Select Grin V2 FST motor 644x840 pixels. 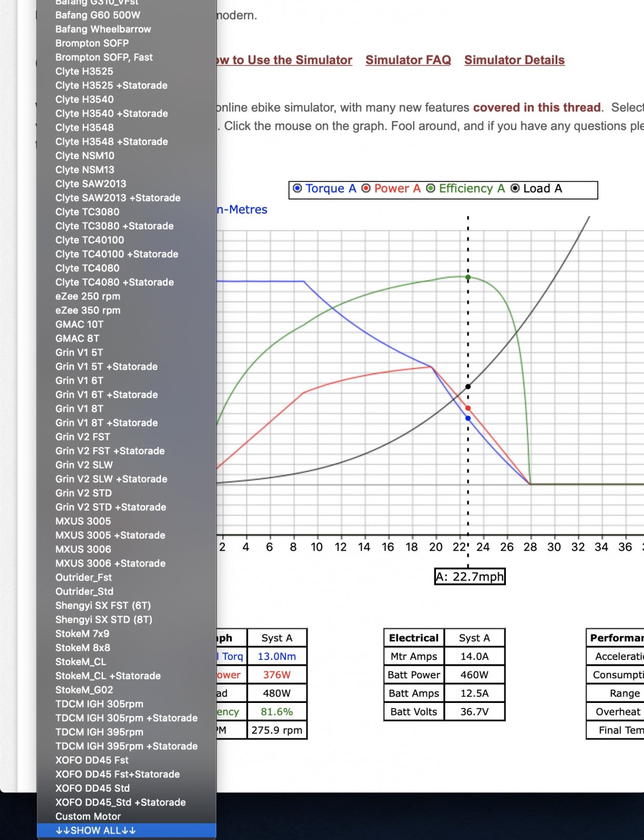(127, 437)
